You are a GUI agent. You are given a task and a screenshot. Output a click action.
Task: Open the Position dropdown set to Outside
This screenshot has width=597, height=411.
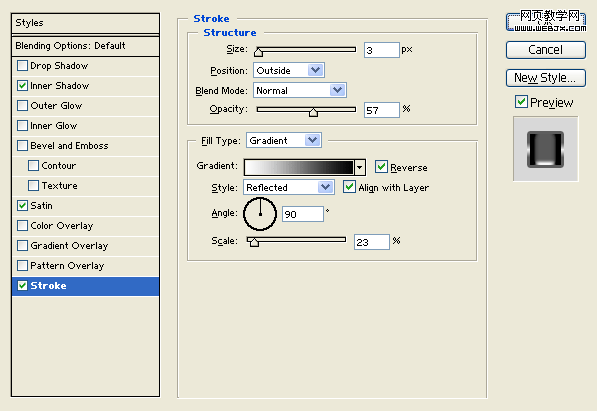click(289, 70)
